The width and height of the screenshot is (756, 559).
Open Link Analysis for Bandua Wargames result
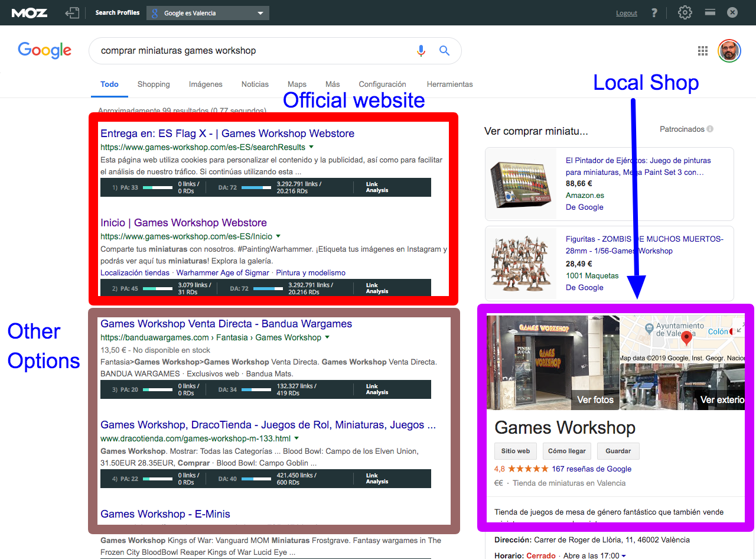pyautogui.click(x=377, y=389)
